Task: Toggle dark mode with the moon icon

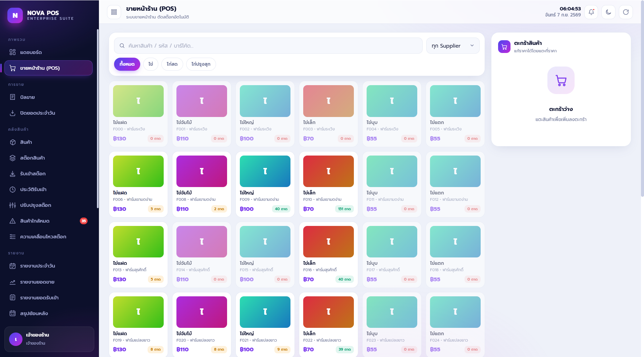Action: (x=608, y=12)
